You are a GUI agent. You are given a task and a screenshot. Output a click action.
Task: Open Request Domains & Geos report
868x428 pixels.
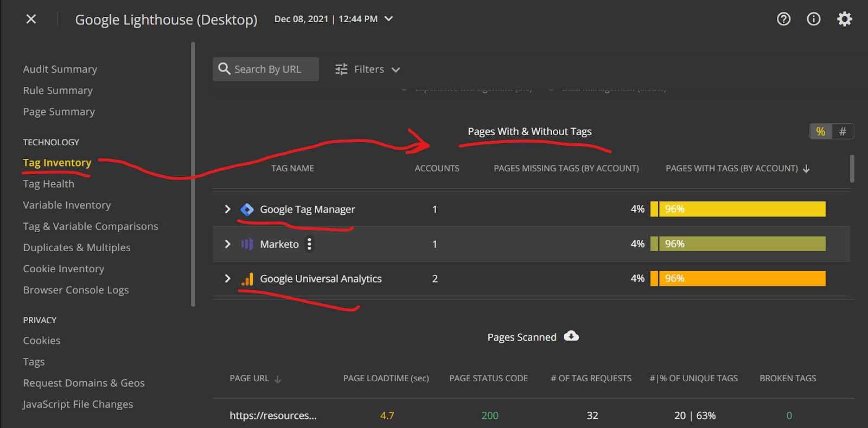click(x=84, y=383)
